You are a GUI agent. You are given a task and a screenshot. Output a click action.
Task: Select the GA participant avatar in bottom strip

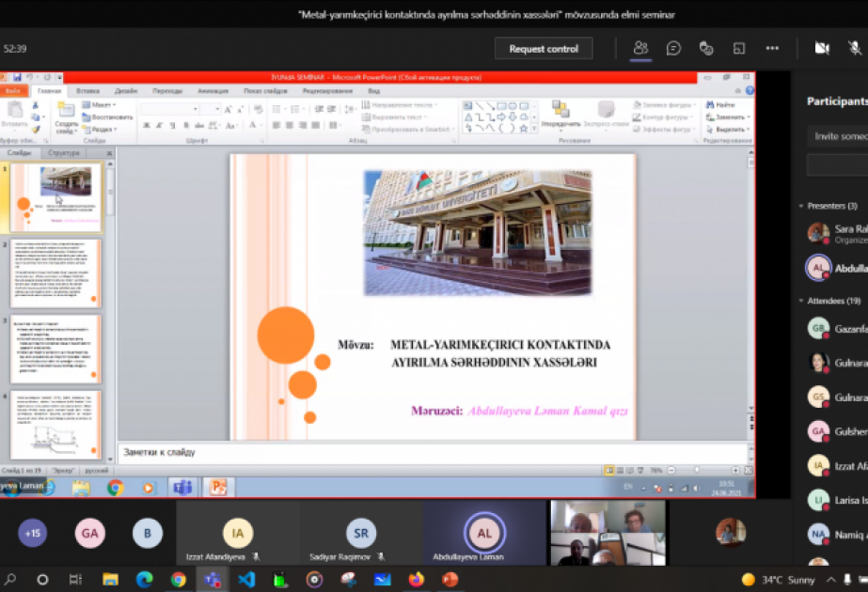click(x=89, y=534)
